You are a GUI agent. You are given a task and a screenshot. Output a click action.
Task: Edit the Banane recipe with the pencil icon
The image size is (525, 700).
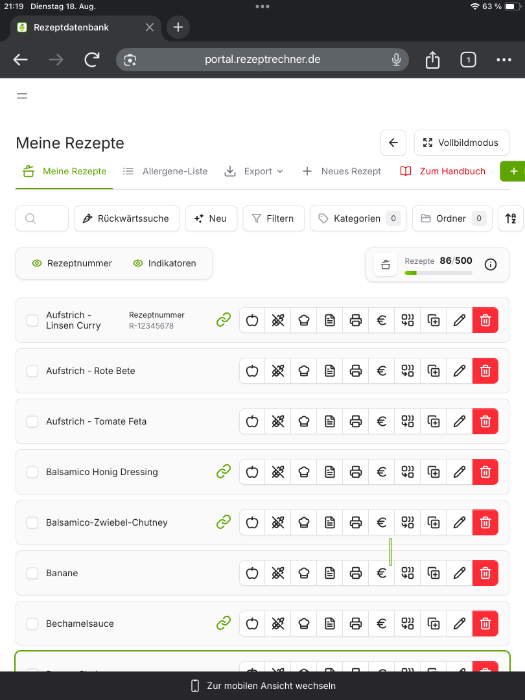point(459,573)
